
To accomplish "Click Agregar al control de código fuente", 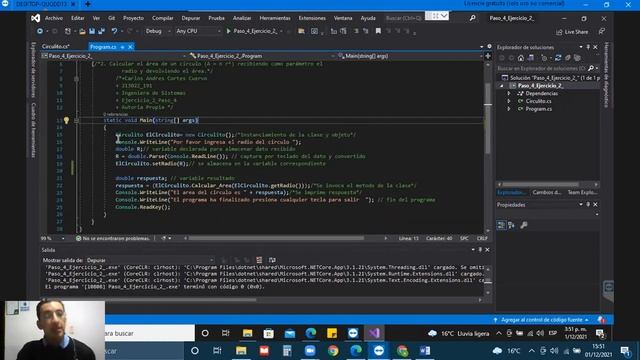I will coord(541,320).
